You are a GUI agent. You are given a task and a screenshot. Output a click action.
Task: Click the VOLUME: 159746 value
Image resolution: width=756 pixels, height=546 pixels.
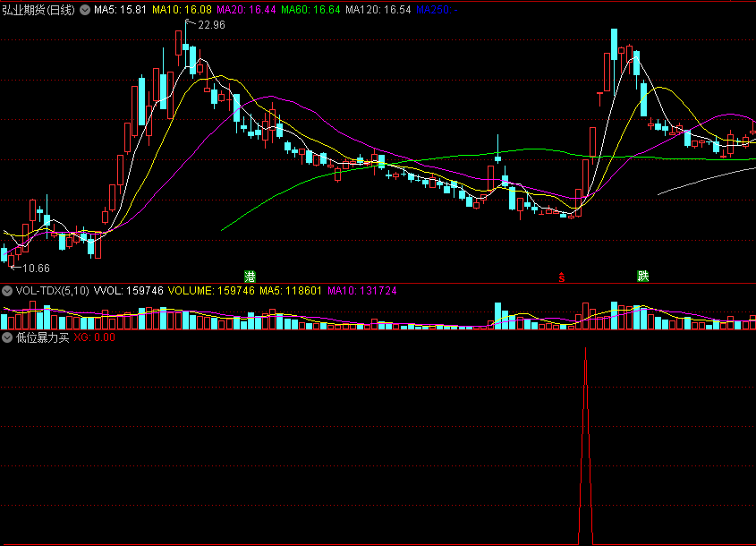pos(211,291)
